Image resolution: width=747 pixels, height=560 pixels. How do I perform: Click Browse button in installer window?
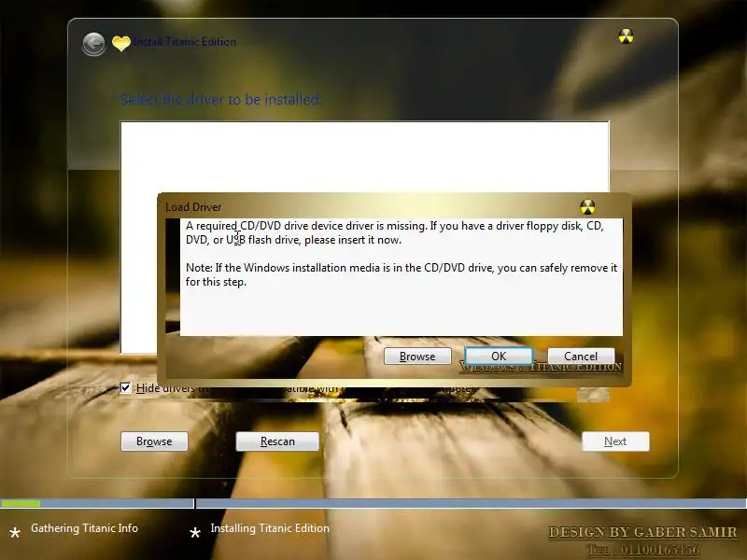point(154,441)
